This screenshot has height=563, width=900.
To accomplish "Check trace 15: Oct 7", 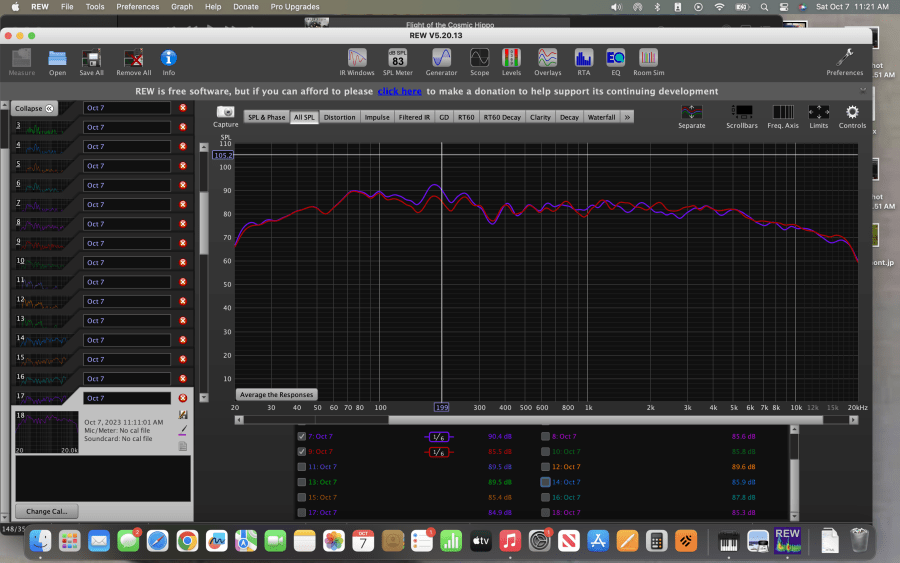I will [301, 497].
